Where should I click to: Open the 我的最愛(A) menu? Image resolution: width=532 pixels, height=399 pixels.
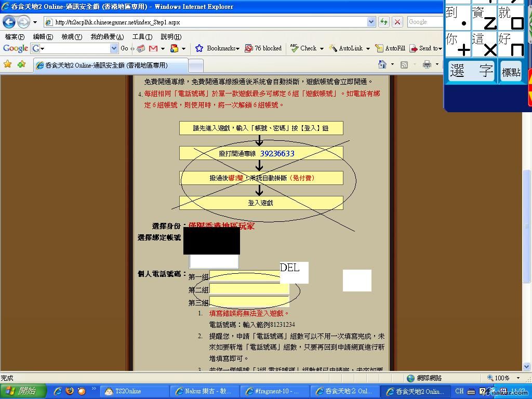coord(107,37)
